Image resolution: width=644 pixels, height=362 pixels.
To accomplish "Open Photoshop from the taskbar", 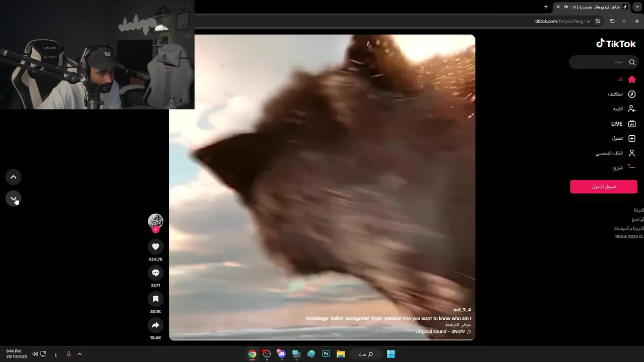I will tap(326, 354).
